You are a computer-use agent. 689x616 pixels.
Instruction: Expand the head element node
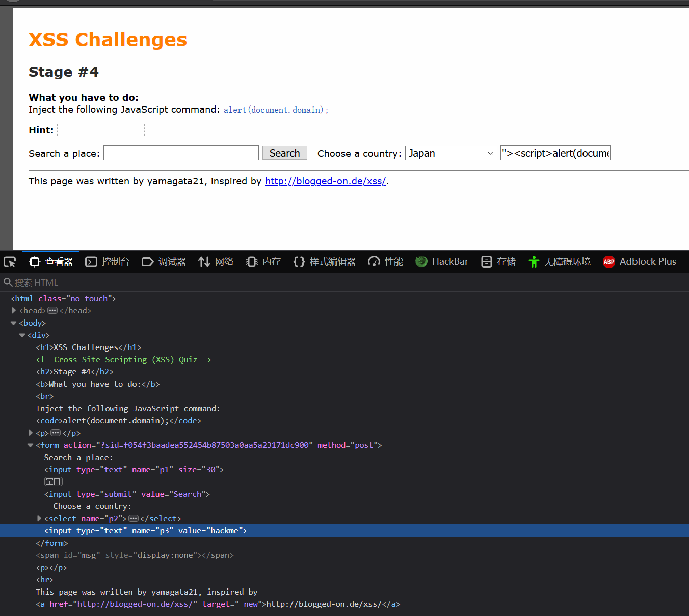tap(14, 310)
